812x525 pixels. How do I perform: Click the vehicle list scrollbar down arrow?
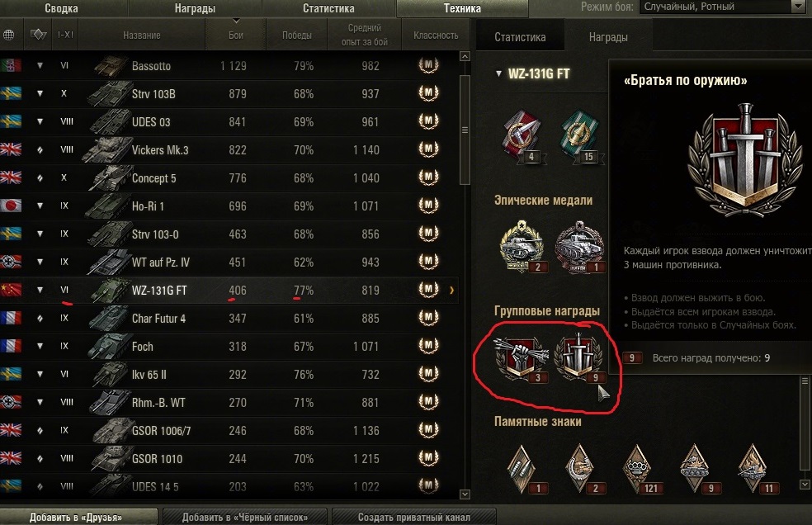[x=465, y=494]
